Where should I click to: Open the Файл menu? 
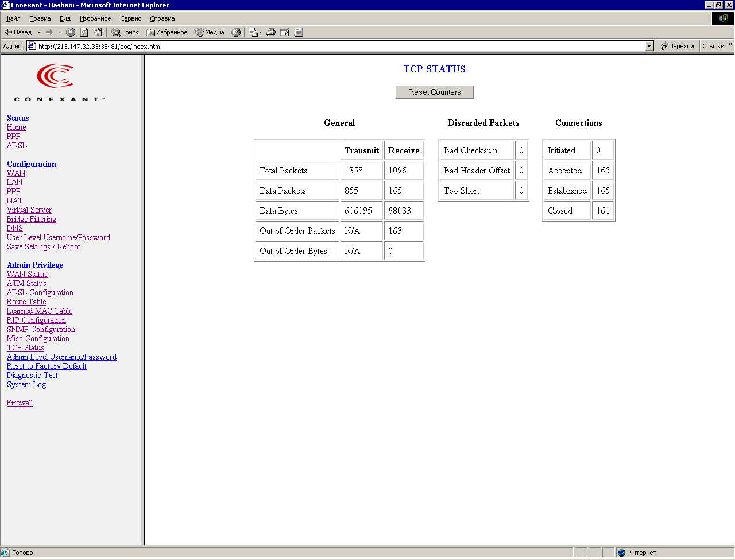[x=13, y=18]
